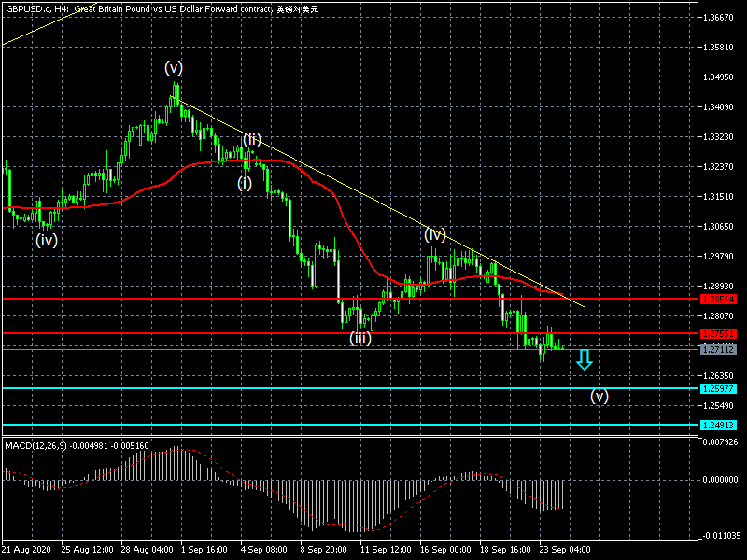Click the 23 Sep 04:00 date label
Image resolution: width=747 pixels, height=560 pixels.
click(565, 549)
